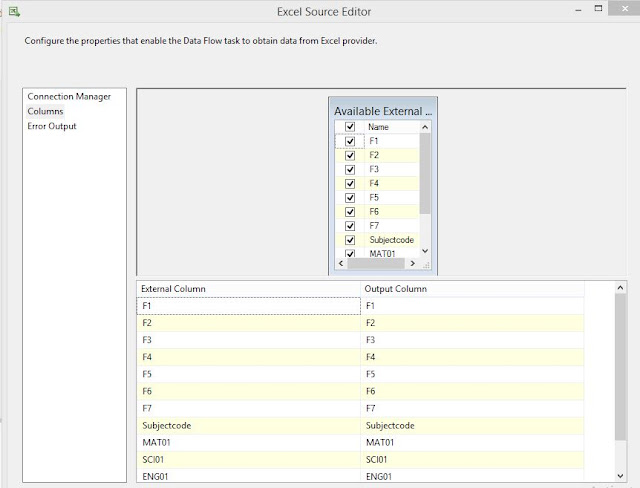640x488 pixels.
Task: Uncheck the F1 column checkbox
Action: point(350,141)
